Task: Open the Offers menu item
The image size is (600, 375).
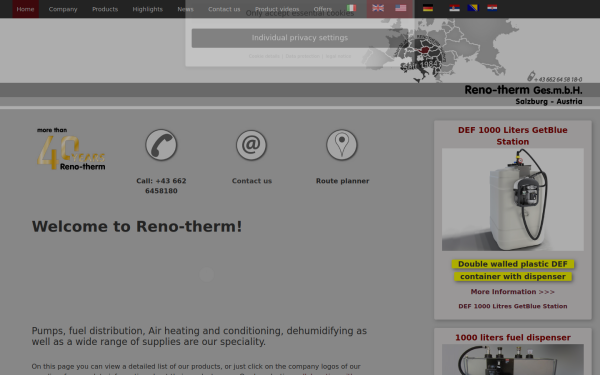Action: [323, 9]
